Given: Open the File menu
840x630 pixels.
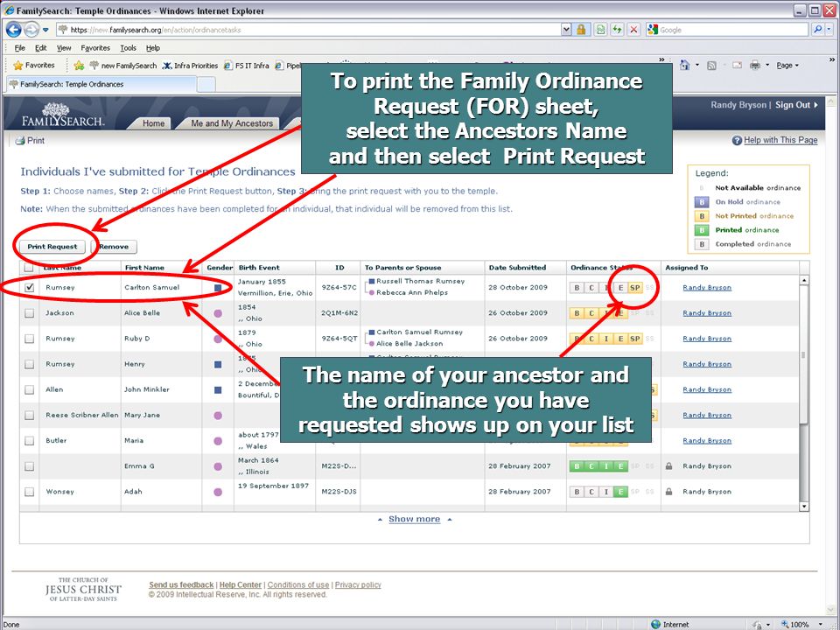Looking at the screenshot, I should (x=20, y=47).
